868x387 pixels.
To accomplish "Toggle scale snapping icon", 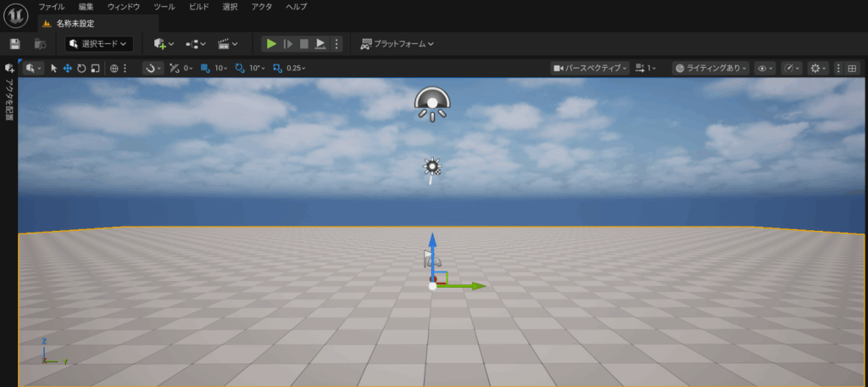I will 277,69.
